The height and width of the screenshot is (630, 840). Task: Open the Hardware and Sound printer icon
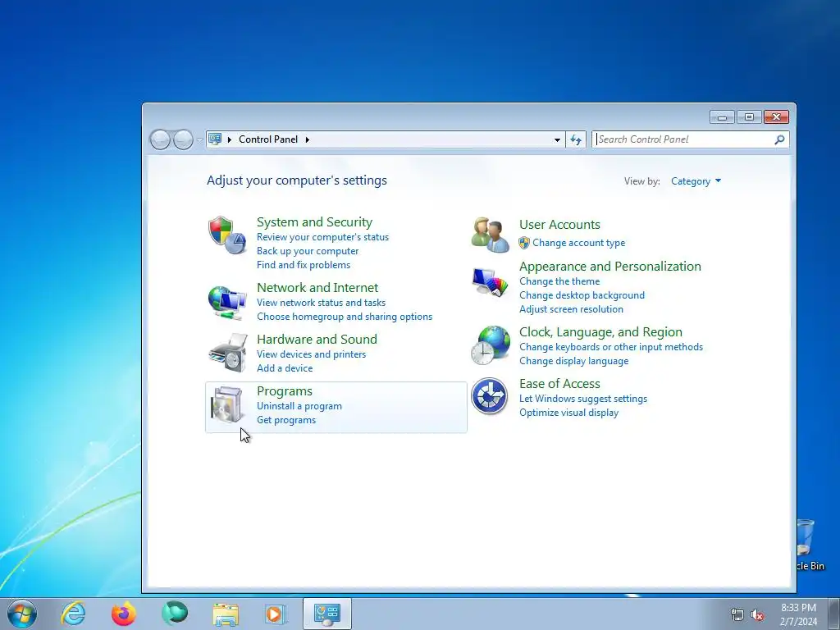(227, 353)
